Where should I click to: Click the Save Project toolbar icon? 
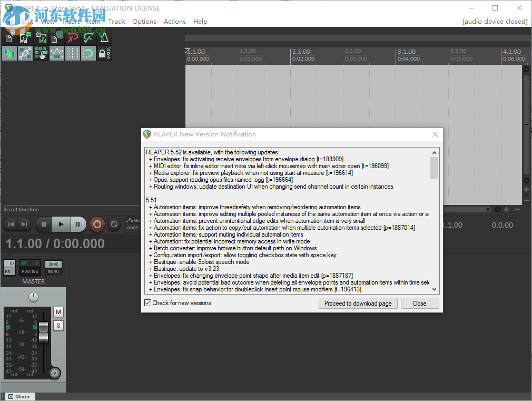(x=41, y=38)
